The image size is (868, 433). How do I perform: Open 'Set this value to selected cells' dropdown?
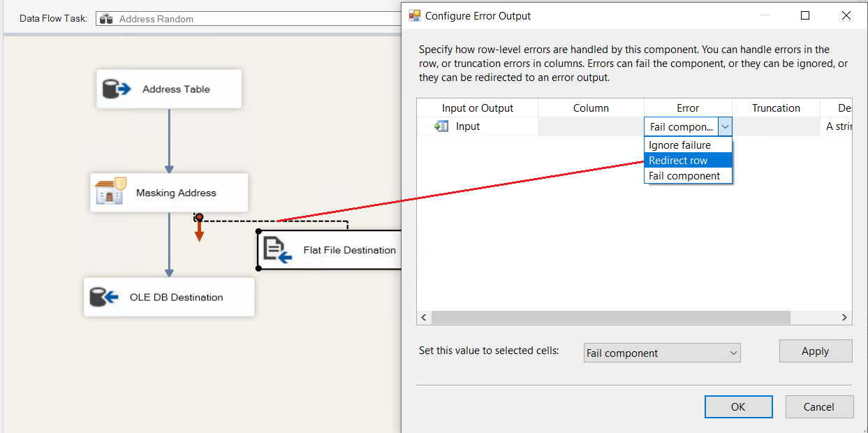661,353
